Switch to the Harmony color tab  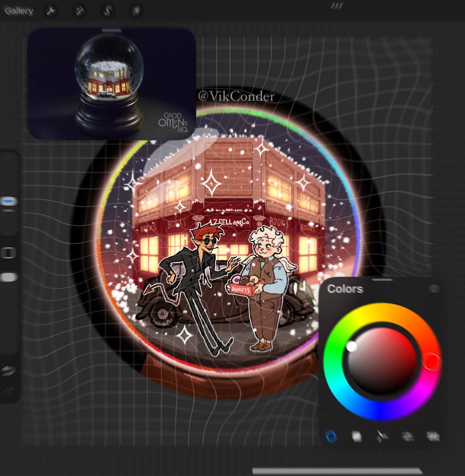pyautogui.click(x=382, y=436)
